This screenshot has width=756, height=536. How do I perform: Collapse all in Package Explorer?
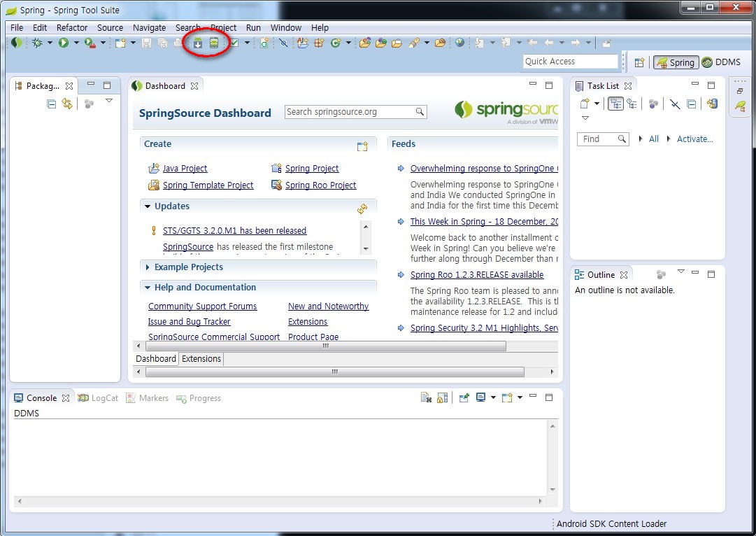(52, 104)
